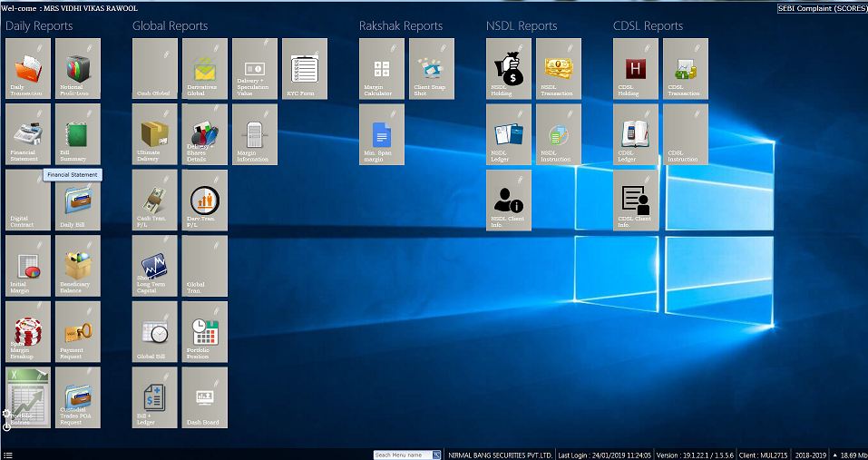Launch the KYC Form tile
868x460 pixels.
click(305, 69)
